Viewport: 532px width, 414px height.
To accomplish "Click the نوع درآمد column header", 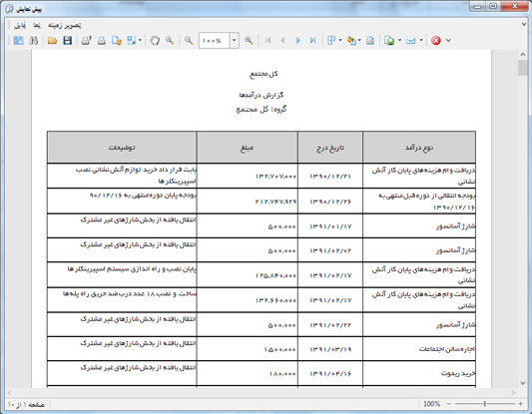I will tap(419, 148).
